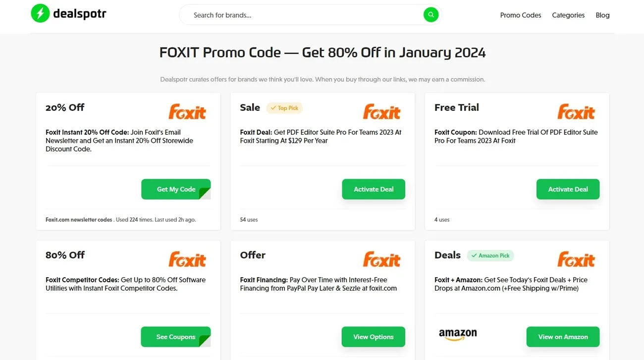This screenshot has height=360, width=644.
Task: Click the Search for brands input field
Action: 297,14
